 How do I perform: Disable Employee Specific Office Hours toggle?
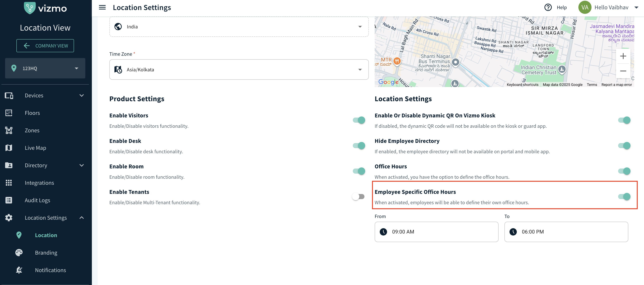coord(624,197)
